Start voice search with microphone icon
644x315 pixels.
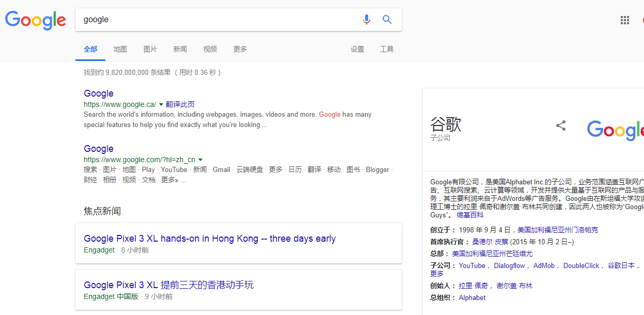click(x=367, y=20)
